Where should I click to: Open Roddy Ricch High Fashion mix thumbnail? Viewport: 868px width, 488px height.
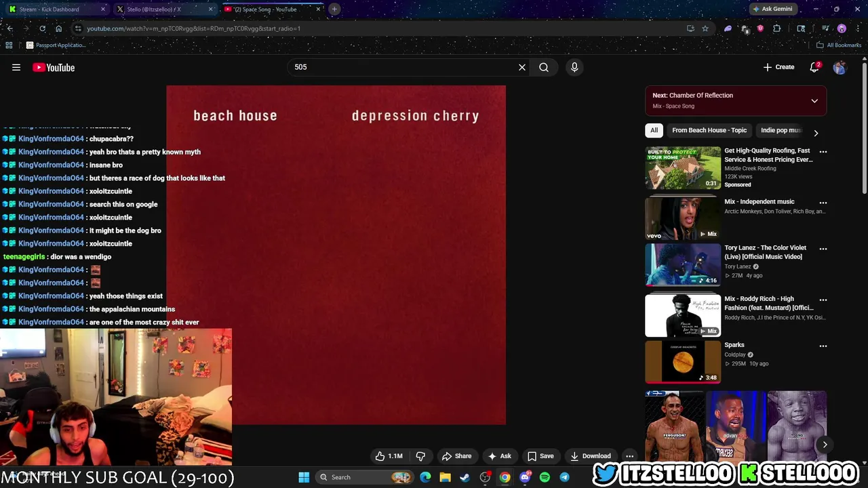[683, 316]
